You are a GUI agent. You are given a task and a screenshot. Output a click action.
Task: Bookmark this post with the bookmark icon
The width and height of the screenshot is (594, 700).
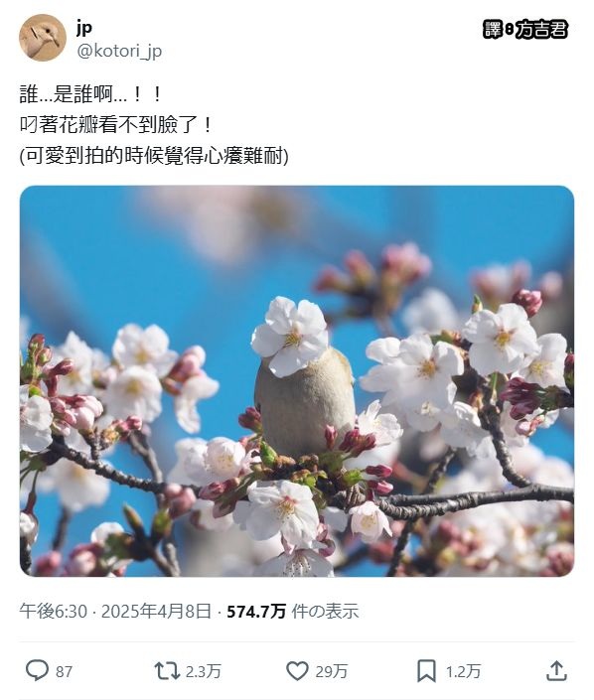click(x=426, y=671)
